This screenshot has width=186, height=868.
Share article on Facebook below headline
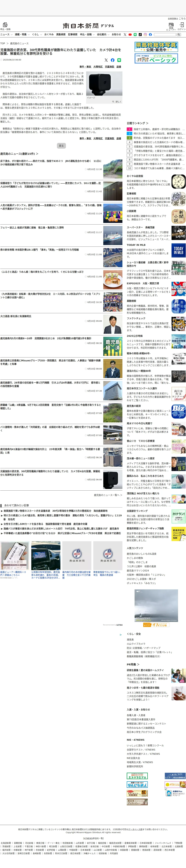pos(112,60)
